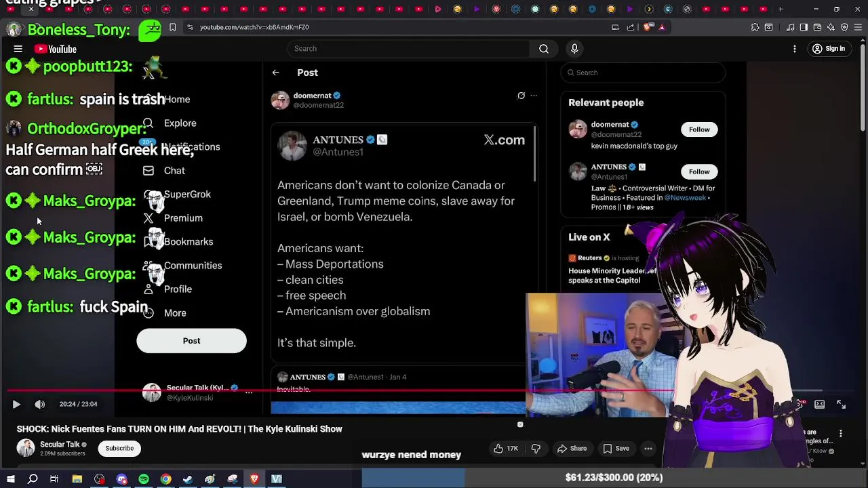The width and height of the screenshot is (868, 488).
Task: Follow ANTUNES in Relevant people
Action: click(699, 171)
